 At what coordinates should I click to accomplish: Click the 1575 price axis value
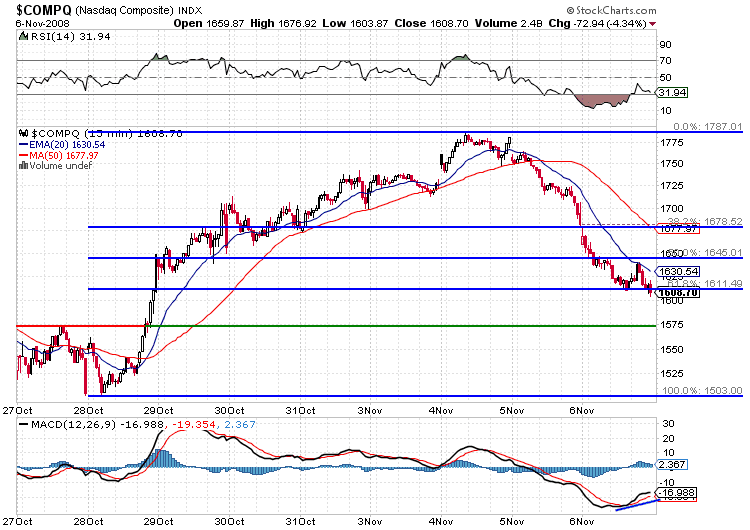tap(672, 324)
